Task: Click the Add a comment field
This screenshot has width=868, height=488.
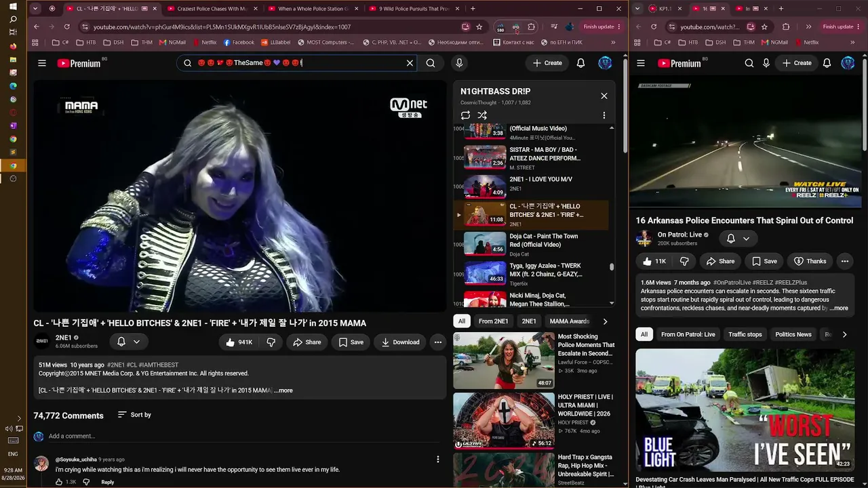Action: point(239,436)
